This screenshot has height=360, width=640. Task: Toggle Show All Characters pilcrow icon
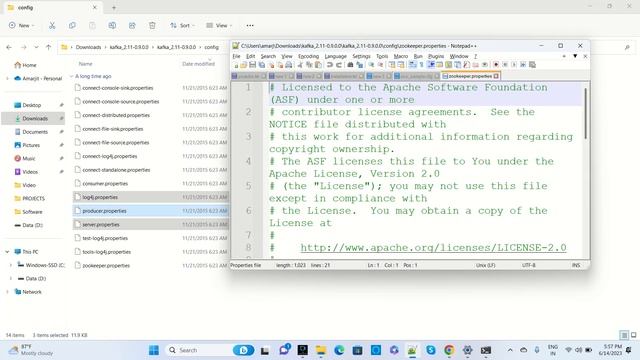tap(422, 65)
